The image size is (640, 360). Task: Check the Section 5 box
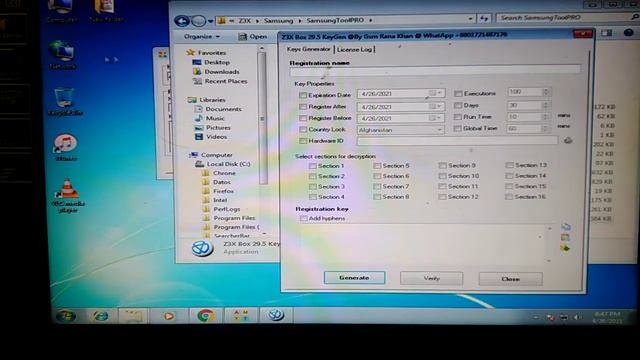click(377, 166)
